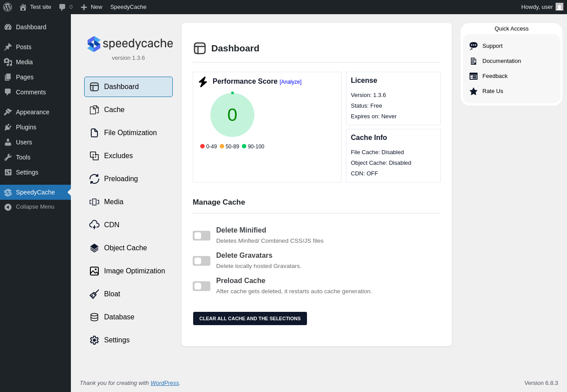Enable the Delete Minified toggle

pyautogui.click(x=202, y=236)
